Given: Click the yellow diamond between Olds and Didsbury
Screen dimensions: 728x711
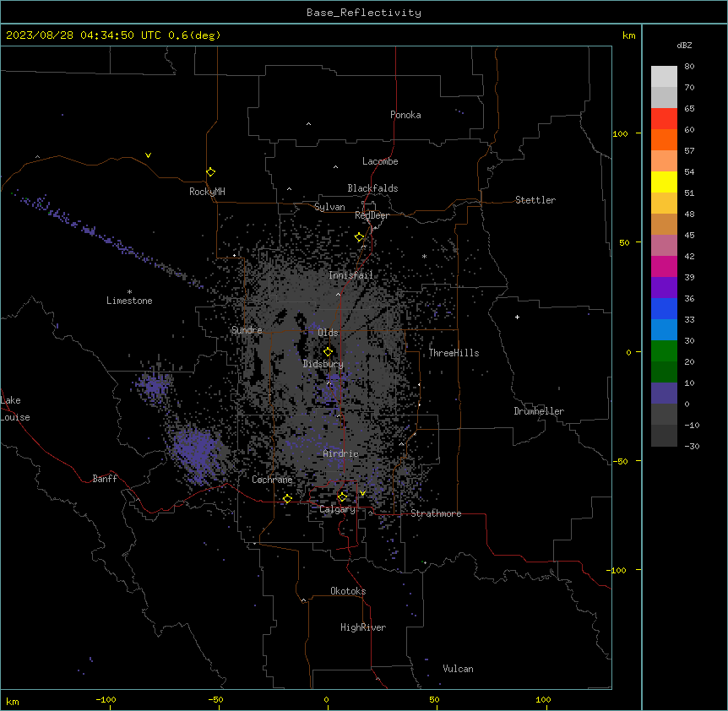Looking at the screenshot, I should (x=328, y=352).
